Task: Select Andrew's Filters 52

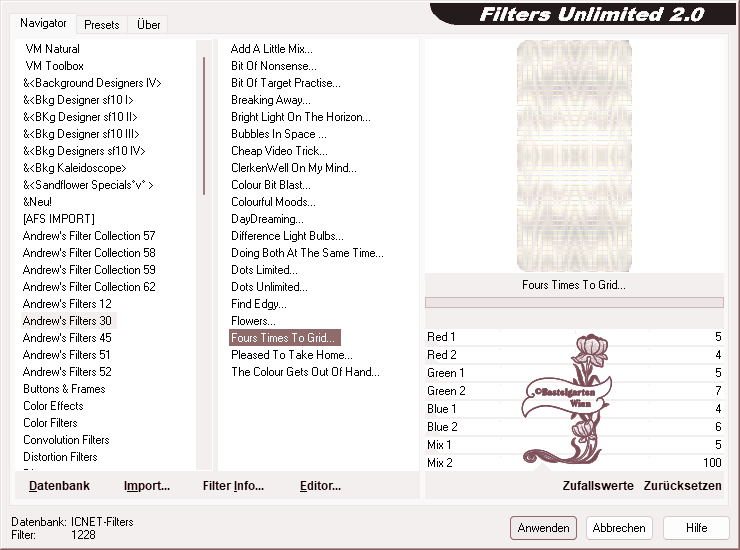Action: pyautogui.click(x=67, y=372)
